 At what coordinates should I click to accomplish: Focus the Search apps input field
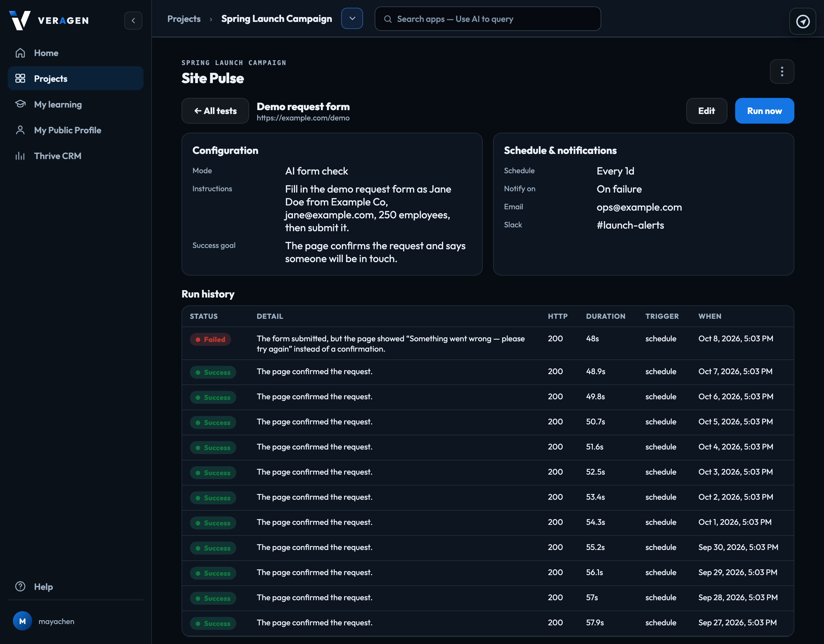487,19
